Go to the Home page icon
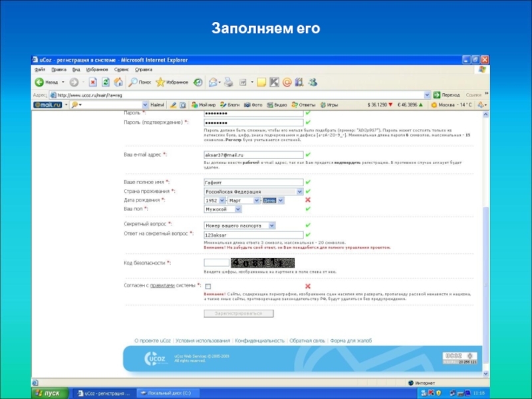This screenshot has width=532, height=399. [x=118, y=82]
